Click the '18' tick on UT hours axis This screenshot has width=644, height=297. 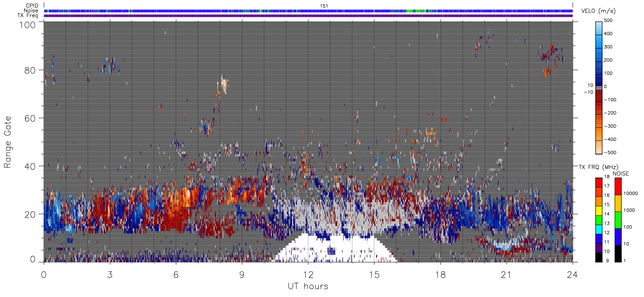(x=440, y=274)
